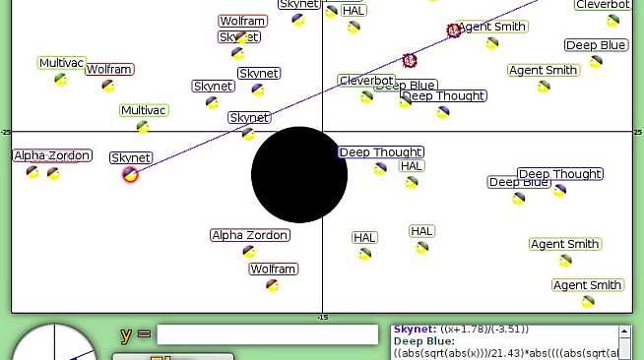Click the Agent Smith soldier below the Deep Blue label
The width and height of the screenshot is (644, 360).
tap(544, 87)
